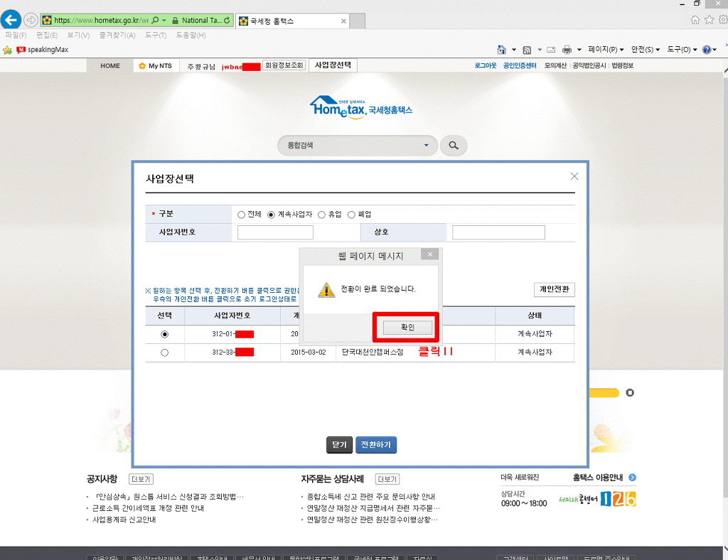Click the banner slider pause button
The height and width of the screenshot is (560, 728).
coord(630,393)
